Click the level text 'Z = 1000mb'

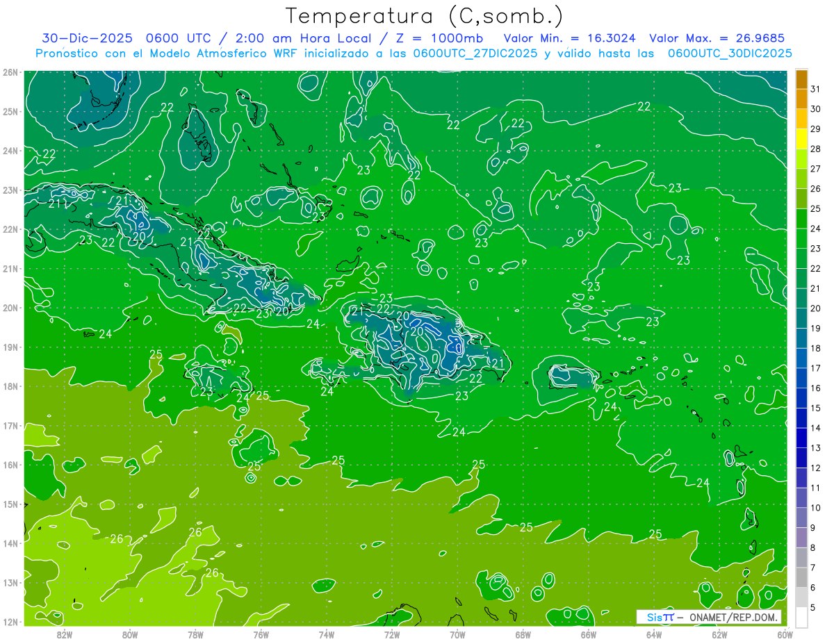[x=438, y=38]
